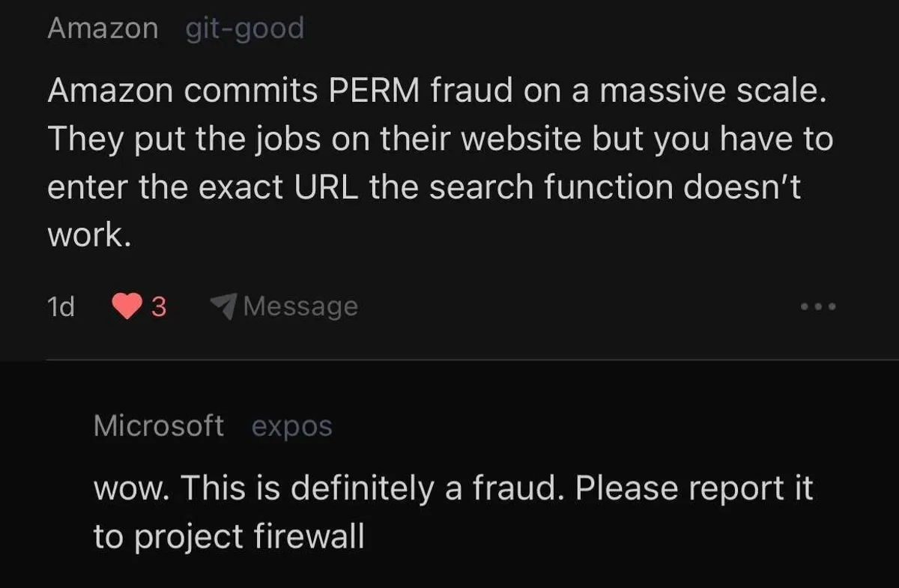Click the paper plane icon beside Message
Viewport: 899px width, 588px height.
click(x=223, y=305)
